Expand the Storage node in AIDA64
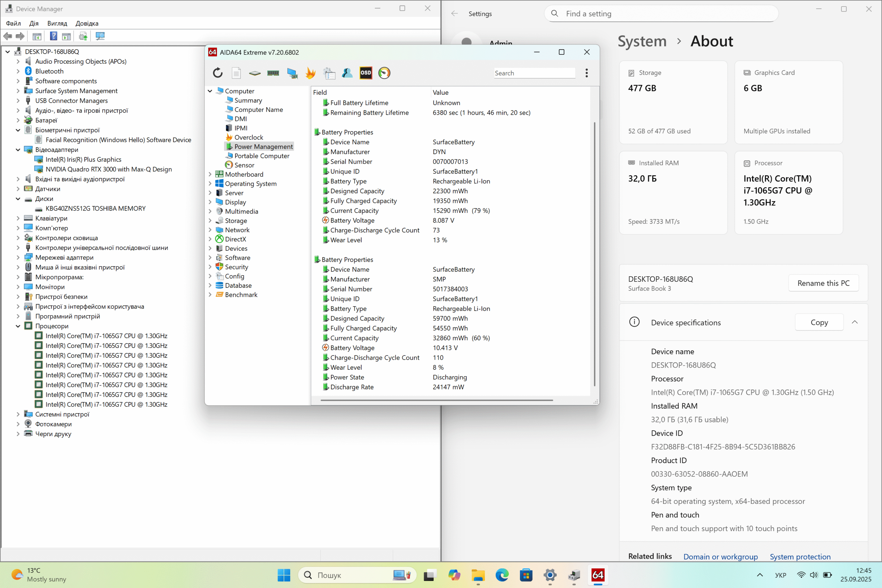The image size is (882, 588). pos(210,220)
